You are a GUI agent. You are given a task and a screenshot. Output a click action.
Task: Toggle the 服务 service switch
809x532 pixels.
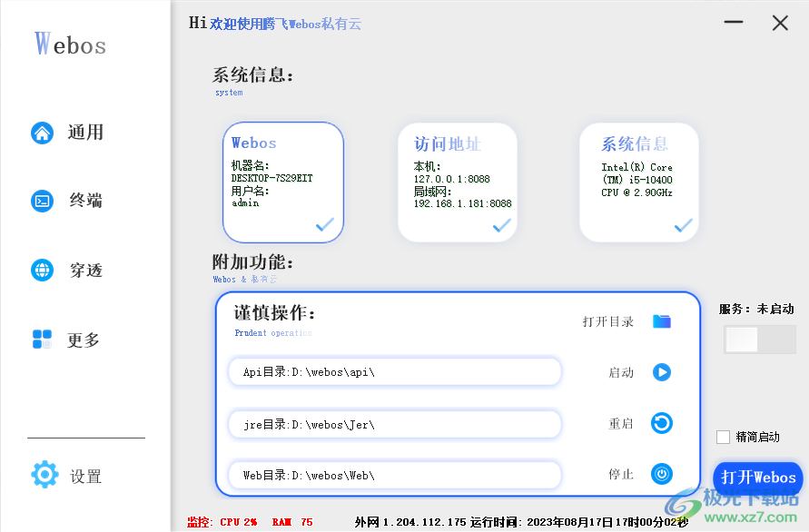coord(759,340)
